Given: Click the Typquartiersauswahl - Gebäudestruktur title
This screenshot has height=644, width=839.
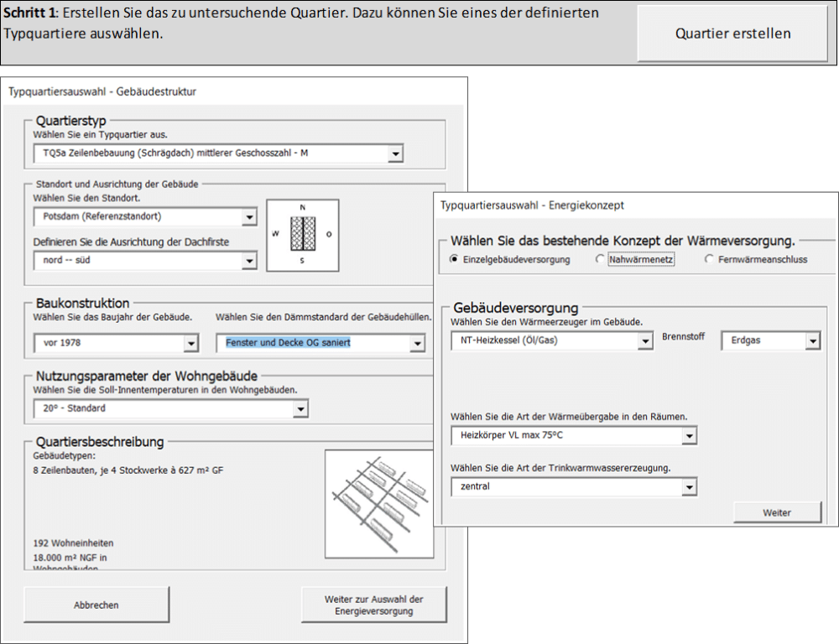Looking at the screenshot, I should (102, 92).
